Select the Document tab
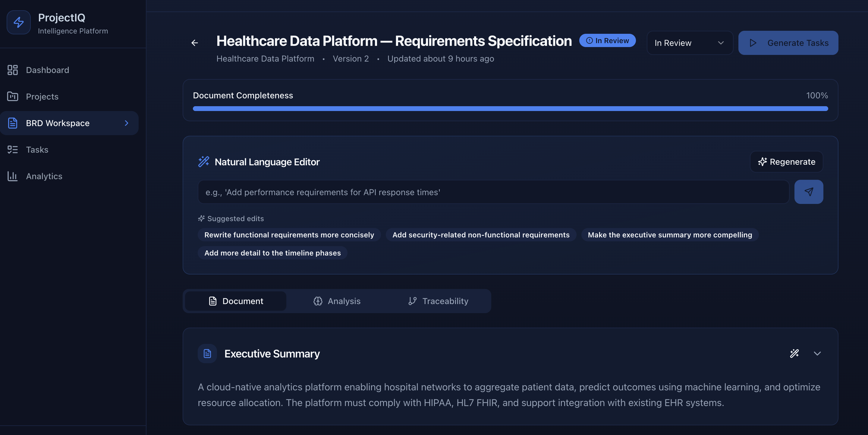 (x=235, y=301)
